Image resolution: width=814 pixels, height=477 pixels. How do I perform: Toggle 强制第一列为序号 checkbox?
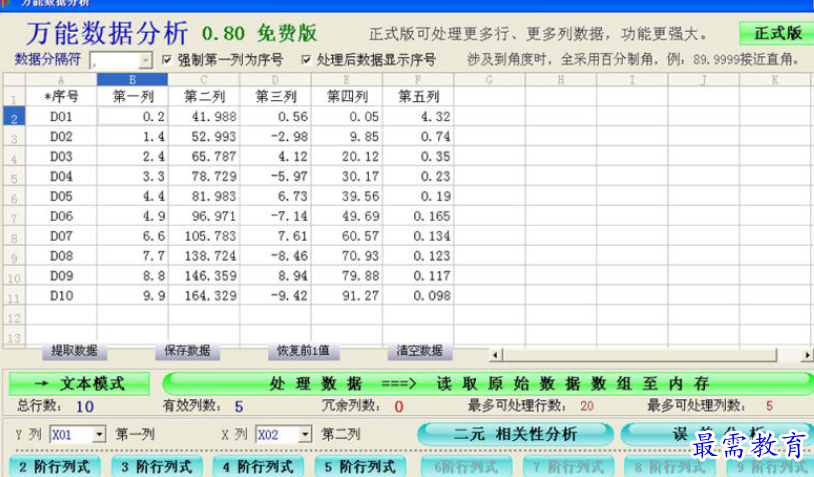pos(167,60)
